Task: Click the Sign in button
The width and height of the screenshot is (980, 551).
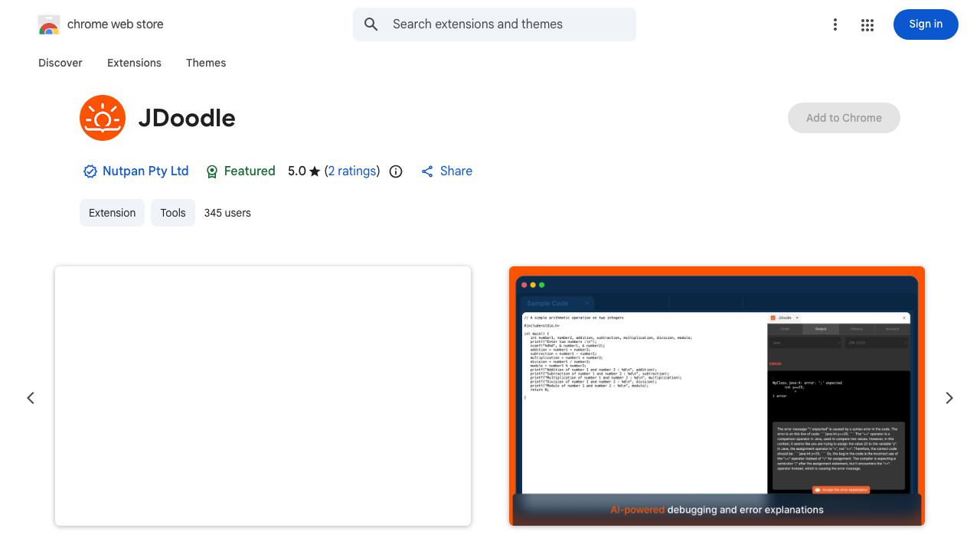Action: [926, 24]
